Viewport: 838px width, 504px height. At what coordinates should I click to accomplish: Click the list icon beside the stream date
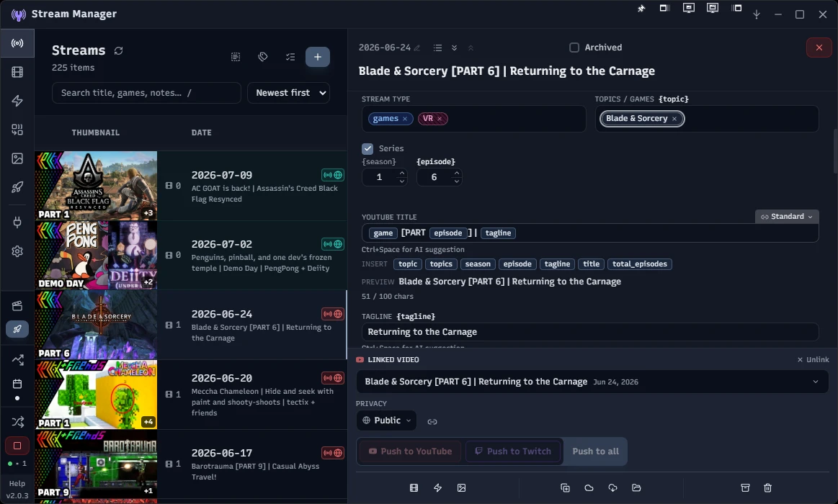pos(437,48)
